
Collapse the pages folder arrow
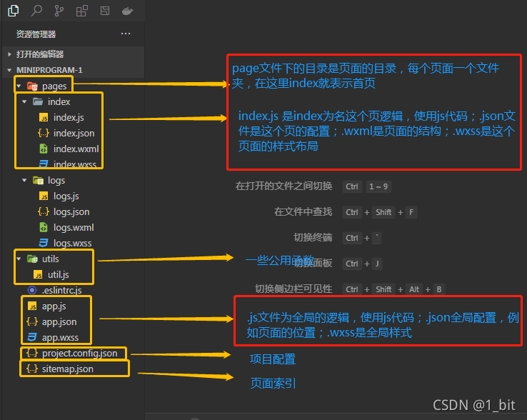19,86
